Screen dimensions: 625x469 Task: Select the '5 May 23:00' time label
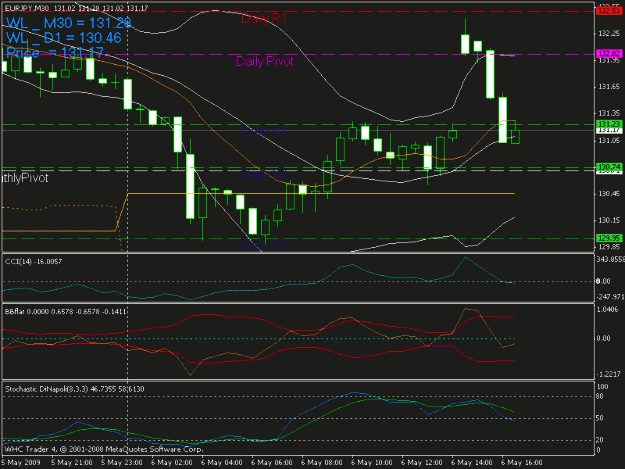pos(122,463)
